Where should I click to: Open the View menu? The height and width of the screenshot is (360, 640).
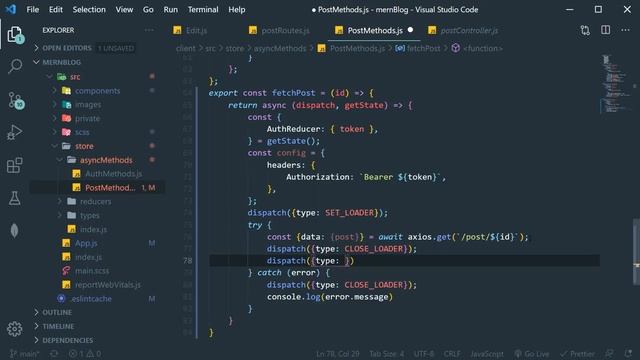pyautogui.click(x=124, y=9)
